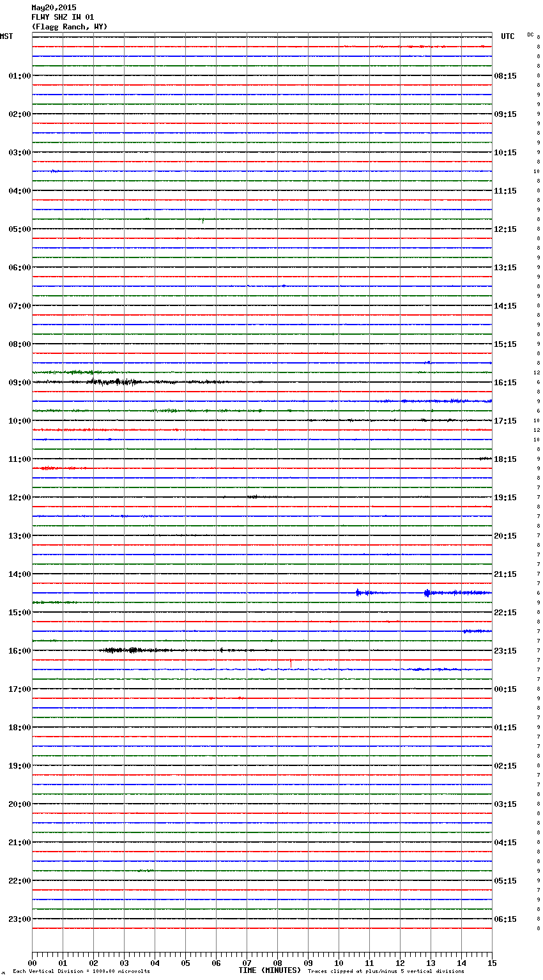Click the TIME (MINUTES) axis title
The image size is (543, 980).
[x=270, y=970]
